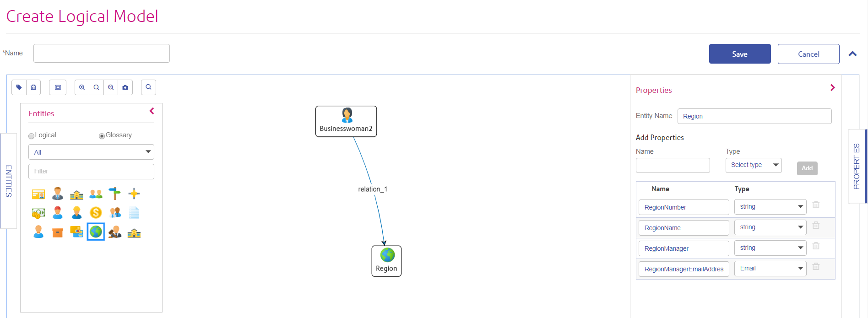Select the two people group entity icon
The width and height of the screenshot is (868, 318).
click(x=96, y=194)
